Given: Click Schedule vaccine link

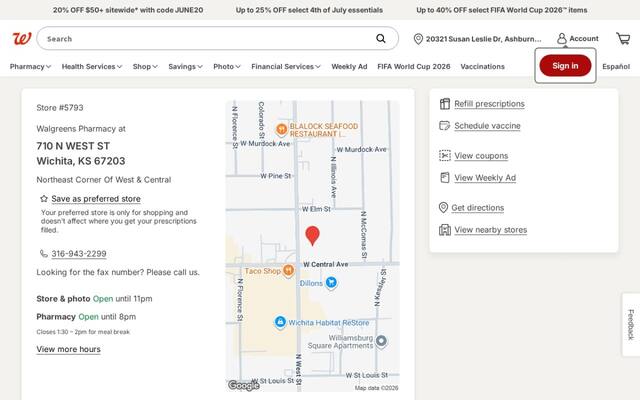Looking at the screenshot, I should point(487,126).
